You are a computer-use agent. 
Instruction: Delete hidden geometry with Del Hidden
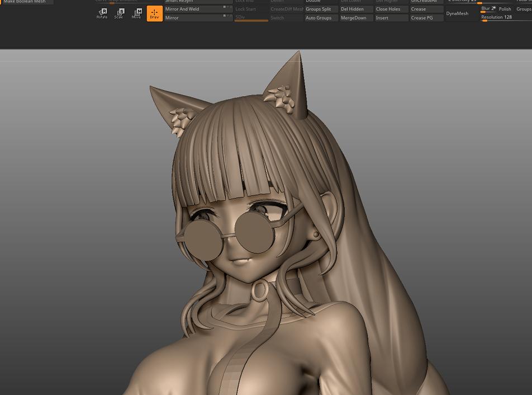click(x=356, y=9)
